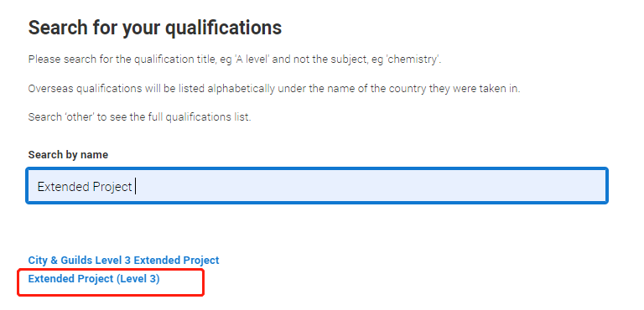Click the '(Level 3)' part of the highlighted result

pyautogui.click(x=138, y=279)
